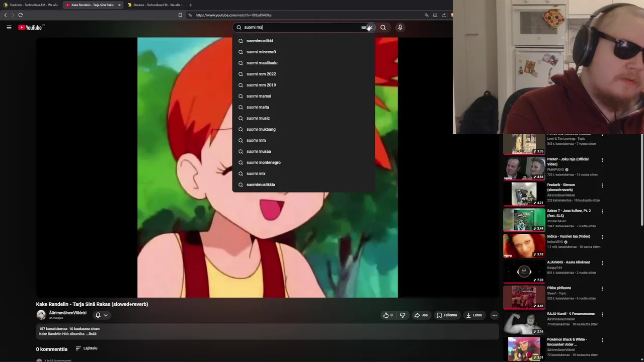Open the ÄärimmäinenViikinki channel name link
Viewport: 644px width, 362px height.
coord(67,313)
